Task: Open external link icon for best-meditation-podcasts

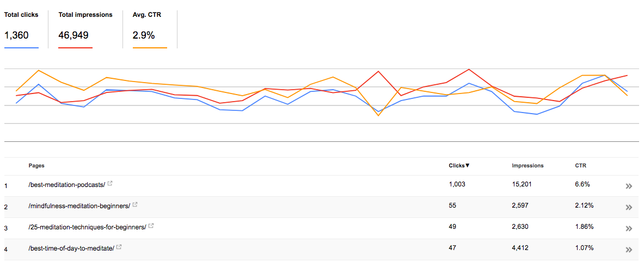Action: click(x=110, y=184)
